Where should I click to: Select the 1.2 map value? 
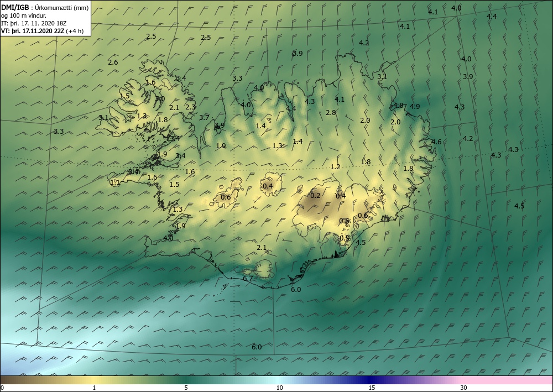pyautogui.click(x=336, y=167)
